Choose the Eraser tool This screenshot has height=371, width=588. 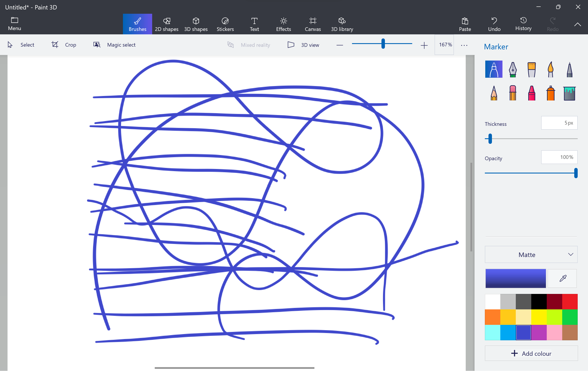point(513,93)
